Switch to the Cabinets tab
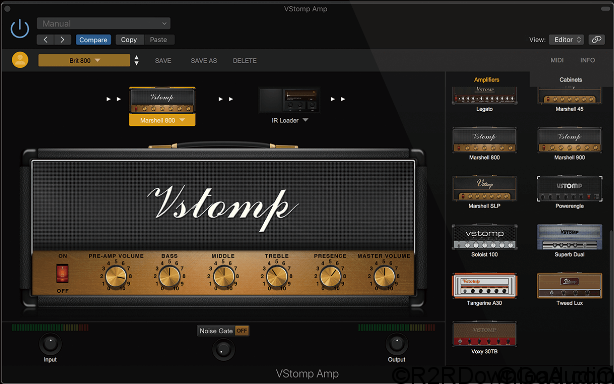The height and width of the screenshot is (384, 614). pos(571,79)
